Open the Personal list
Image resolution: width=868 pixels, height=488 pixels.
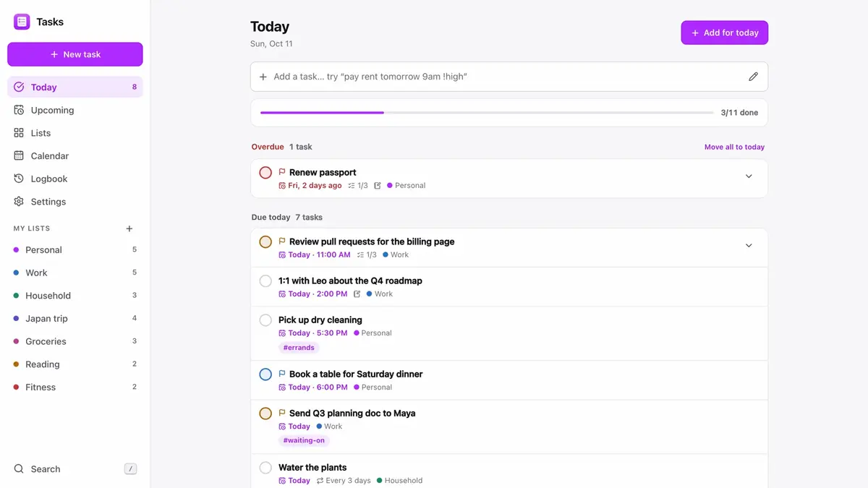[75, 249]
